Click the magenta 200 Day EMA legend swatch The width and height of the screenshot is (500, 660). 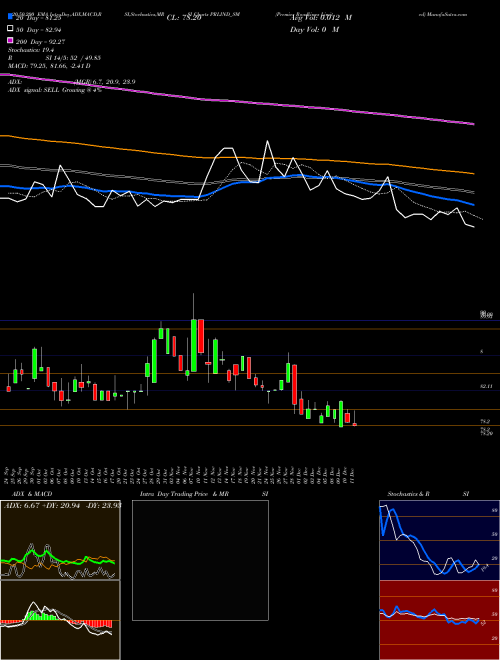point(10,41)
